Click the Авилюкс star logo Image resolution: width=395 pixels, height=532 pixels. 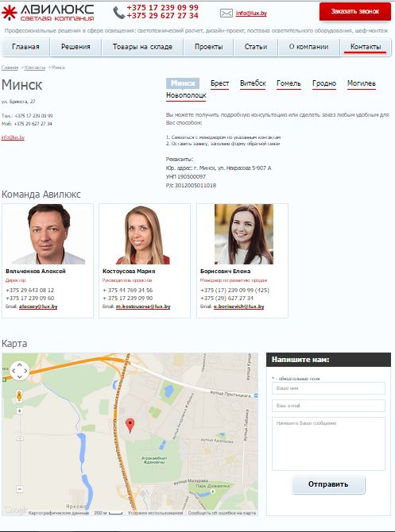click(10, 12)
